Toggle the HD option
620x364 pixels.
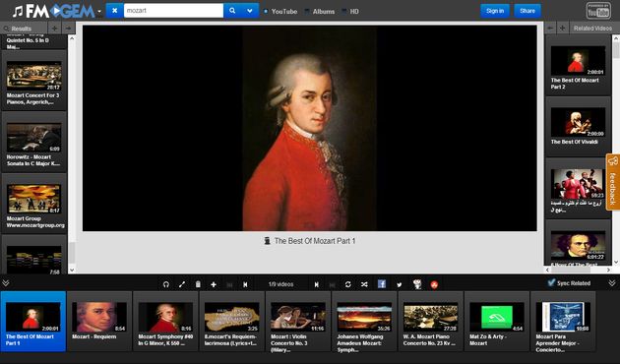[350, 12]
